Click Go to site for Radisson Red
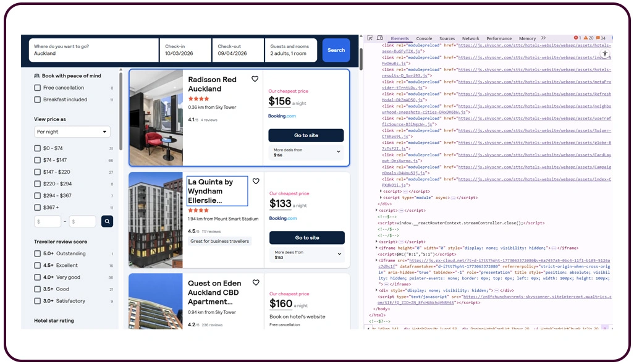Viewport: 634px width, 364px height. click(305, 135)
